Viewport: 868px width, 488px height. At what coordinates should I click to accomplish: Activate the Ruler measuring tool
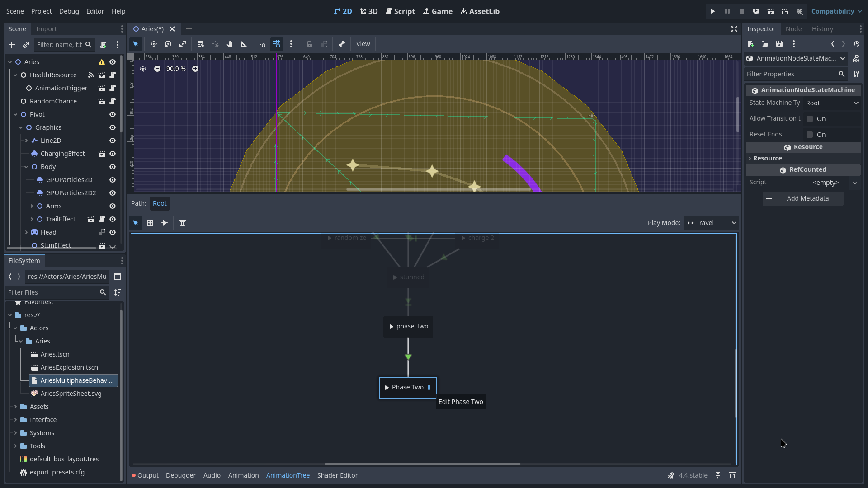[x=244, y=44]
